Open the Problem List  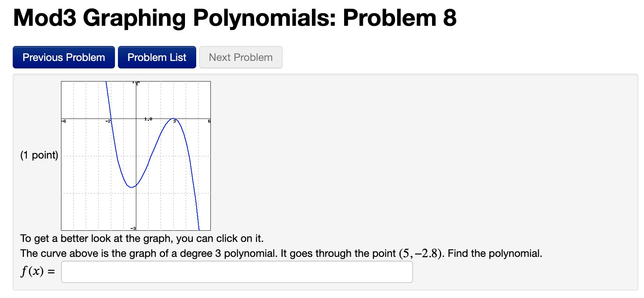pyautogui.click(x=157, y=57)
